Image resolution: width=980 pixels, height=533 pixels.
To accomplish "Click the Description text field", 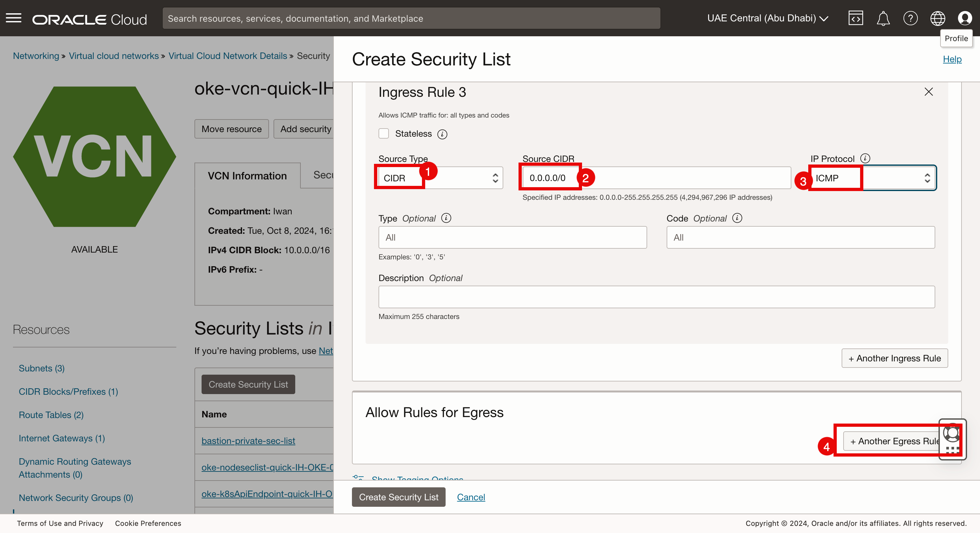I will click(656, 297).
